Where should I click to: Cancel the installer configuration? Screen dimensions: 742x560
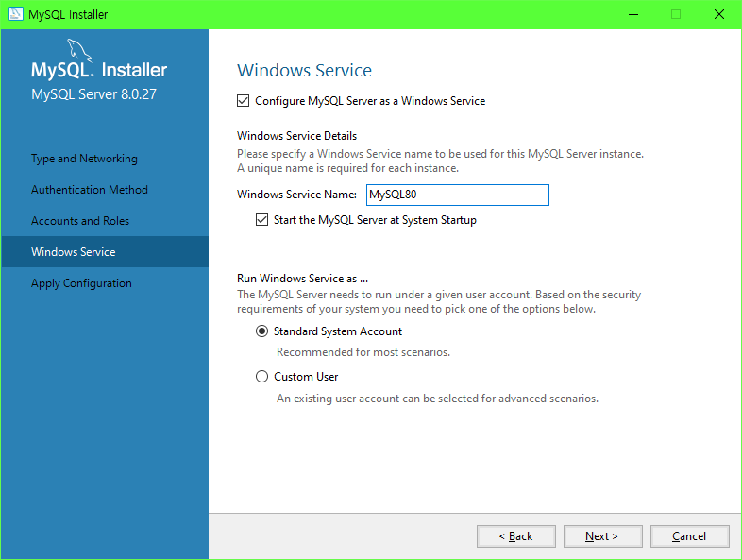689,536
